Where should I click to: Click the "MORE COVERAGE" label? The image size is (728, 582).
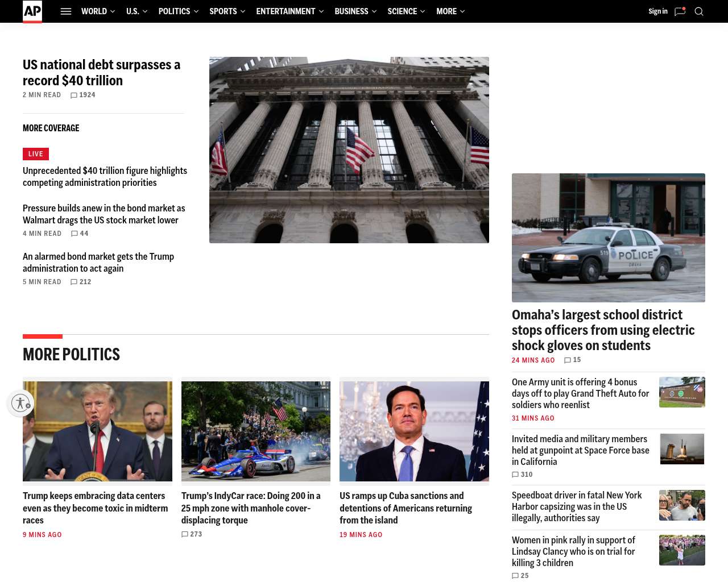51,128
